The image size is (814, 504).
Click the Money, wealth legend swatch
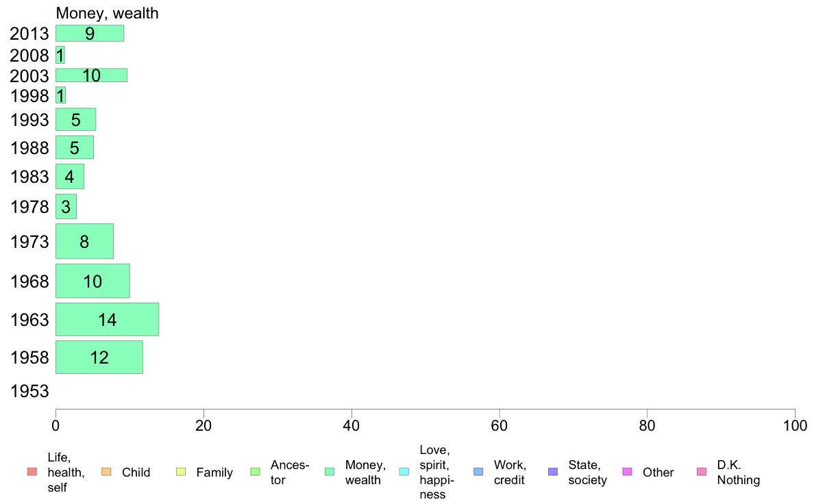coord(329,472)
